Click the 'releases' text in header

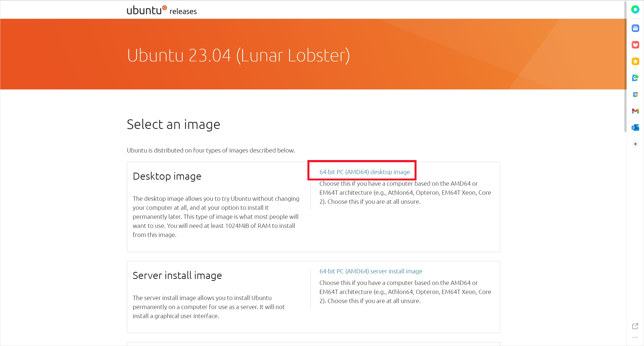click(x=183, y=12)
